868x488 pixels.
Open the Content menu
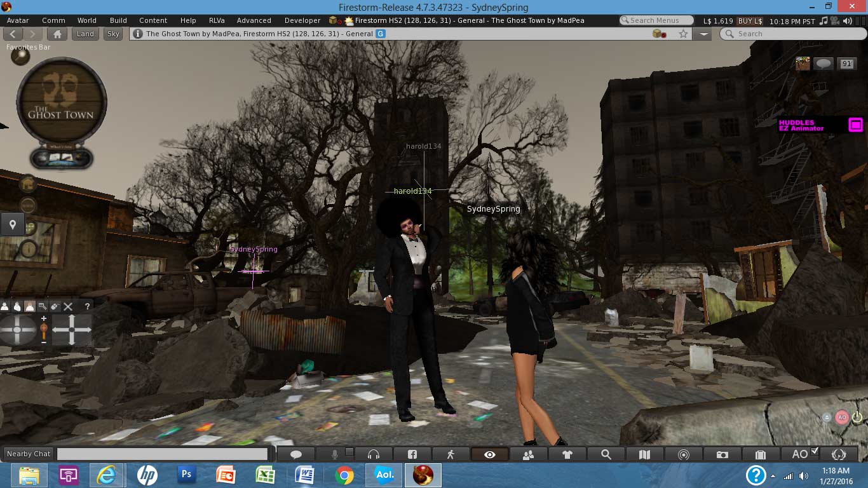click(153, 20)
